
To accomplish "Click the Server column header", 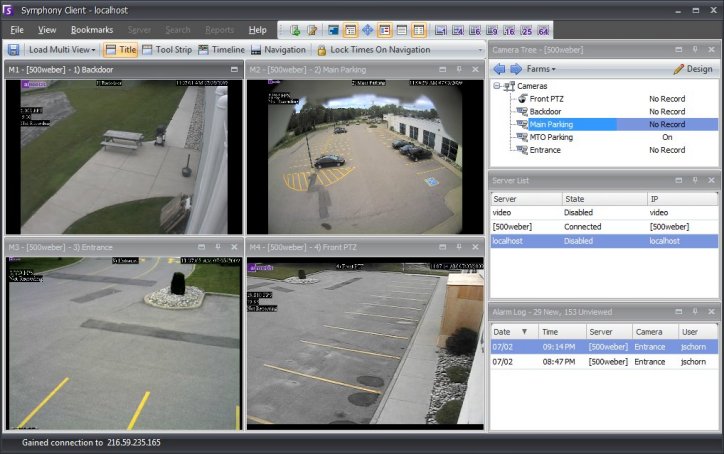I will pos(526,199).
